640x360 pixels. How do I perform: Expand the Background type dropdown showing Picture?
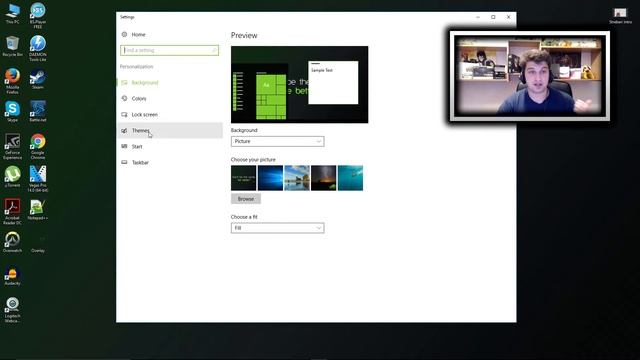[278, 141]
